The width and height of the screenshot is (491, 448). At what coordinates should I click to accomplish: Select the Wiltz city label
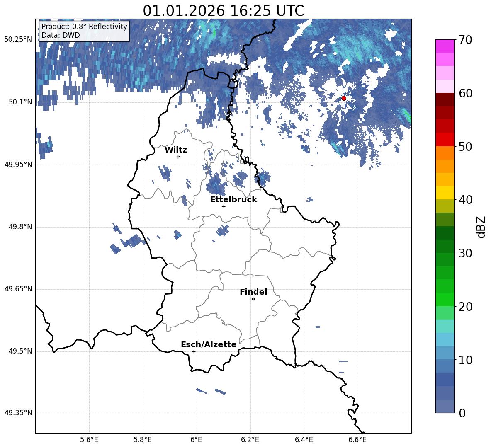(x=176, y=150)
